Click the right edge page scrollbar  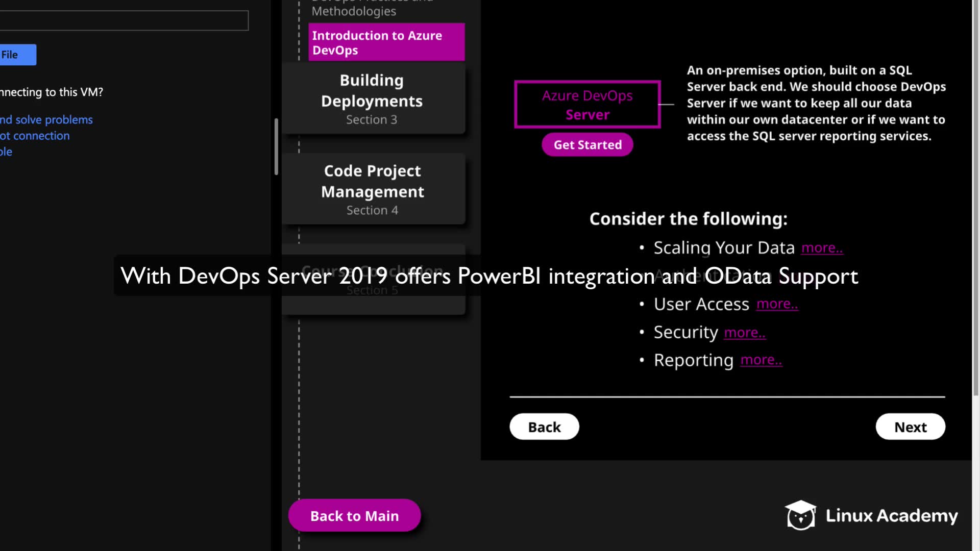975,204
